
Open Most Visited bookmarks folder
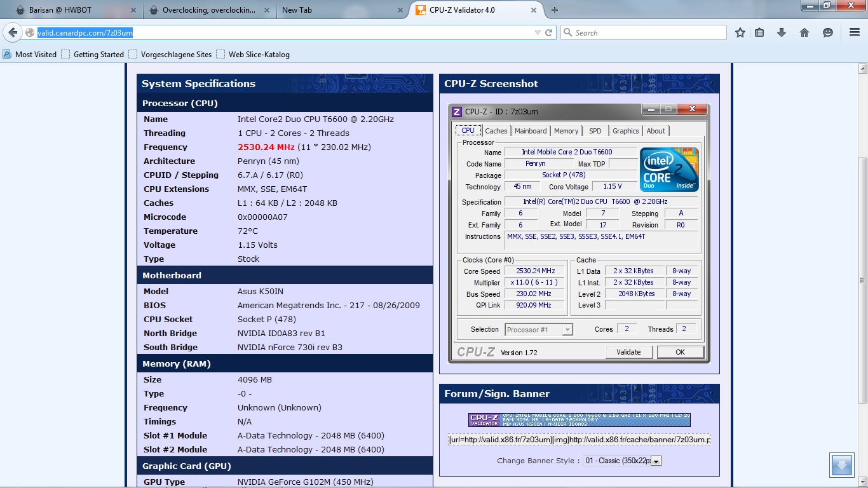[x=30, y=54]
